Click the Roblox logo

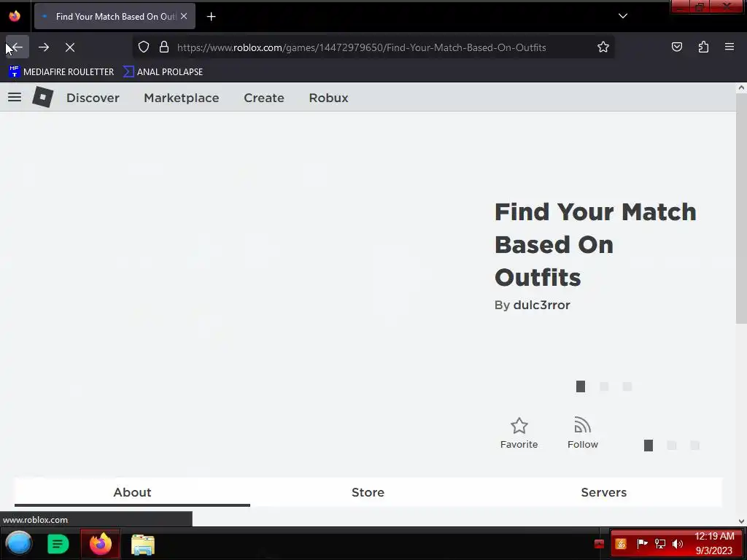point(43,97)
